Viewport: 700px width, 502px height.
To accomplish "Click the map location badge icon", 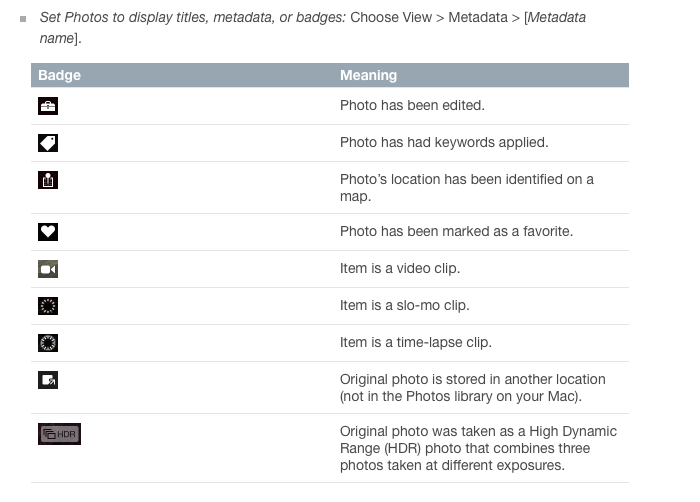I will click(48, 180).
